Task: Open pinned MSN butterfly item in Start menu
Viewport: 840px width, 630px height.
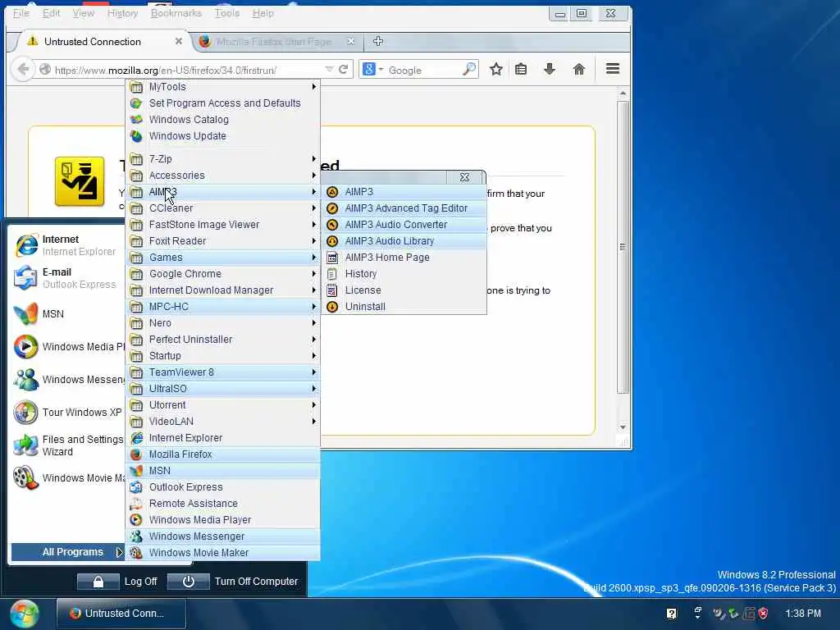Action: (x=67, y=314)
